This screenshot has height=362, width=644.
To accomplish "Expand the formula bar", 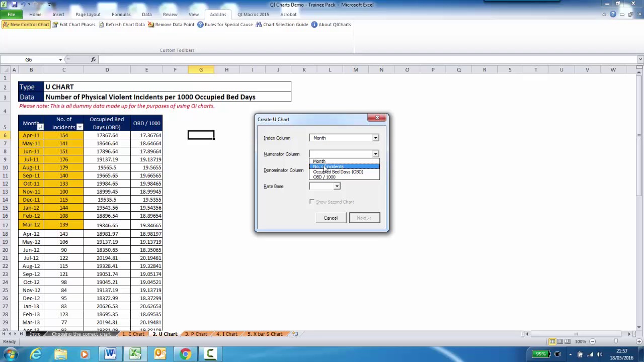I will point(640,59).
